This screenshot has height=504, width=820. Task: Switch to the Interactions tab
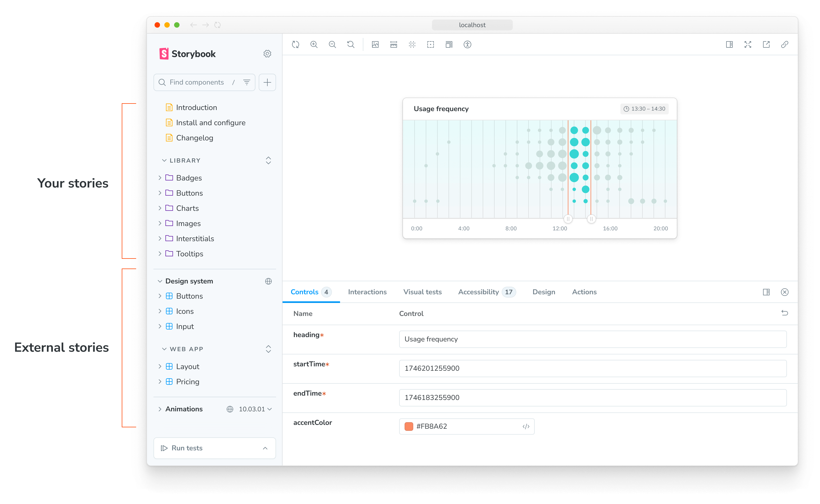tap(367, 292)
